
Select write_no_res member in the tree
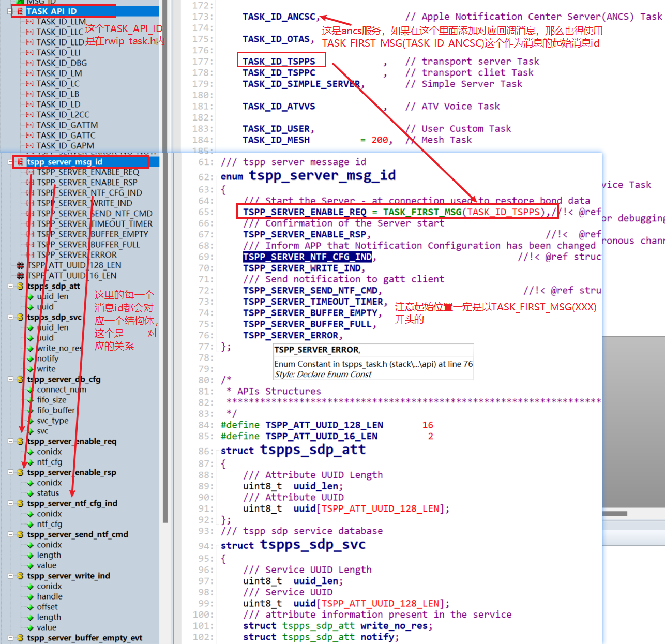coord(59,348)
